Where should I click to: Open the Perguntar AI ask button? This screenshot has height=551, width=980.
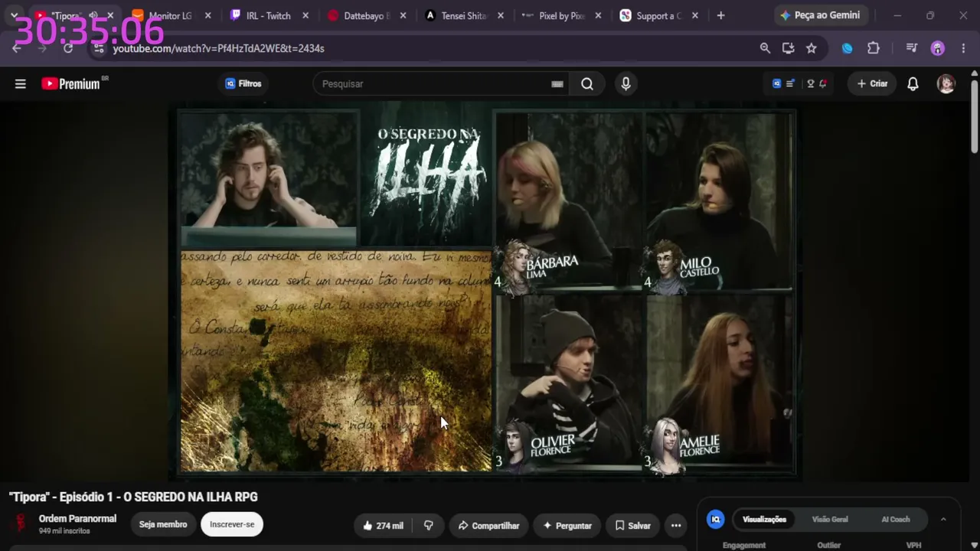click(x=567, y=526)
